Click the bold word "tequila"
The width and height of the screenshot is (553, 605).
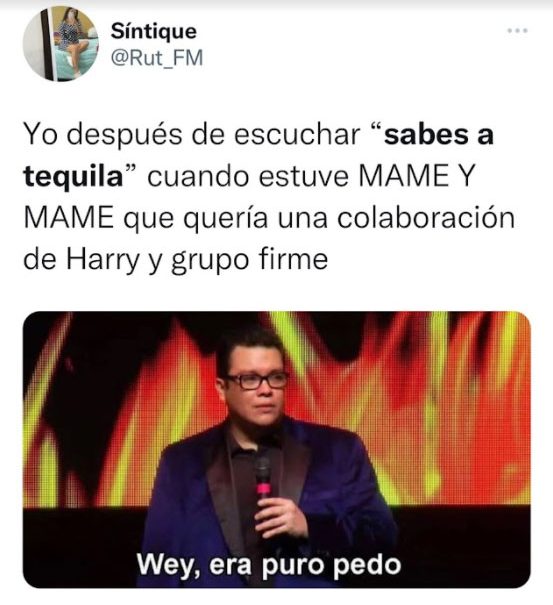[73, 177]
